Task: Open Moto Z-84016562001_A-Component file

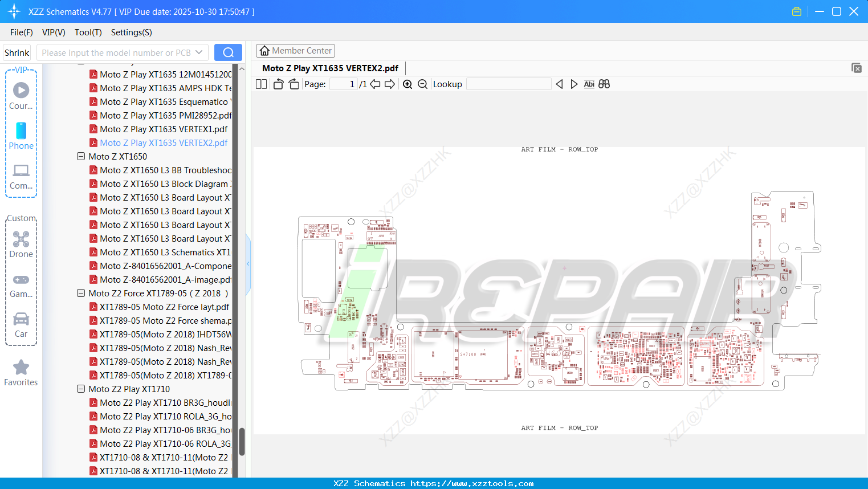Action: (x=166, y=266)
